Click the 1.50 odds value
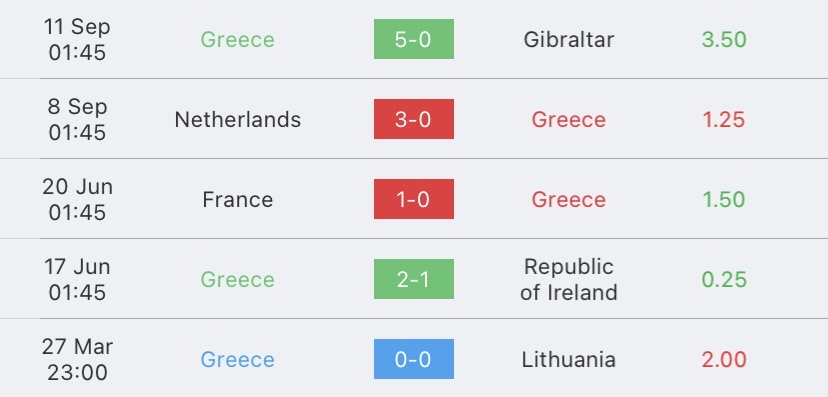The height and width of the screenshot is (397, 828). click(x=724, y=200)
